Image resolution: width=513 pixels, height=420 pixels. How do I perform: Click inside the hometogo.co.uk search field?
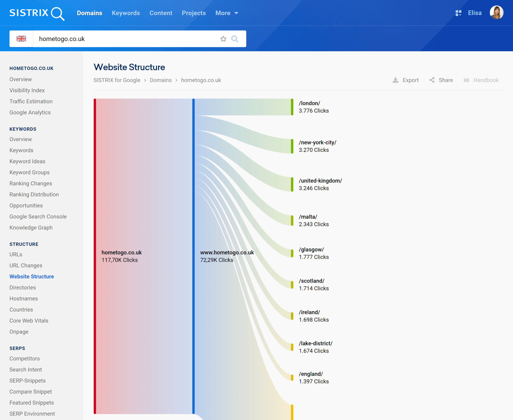(x=113, y=39)
